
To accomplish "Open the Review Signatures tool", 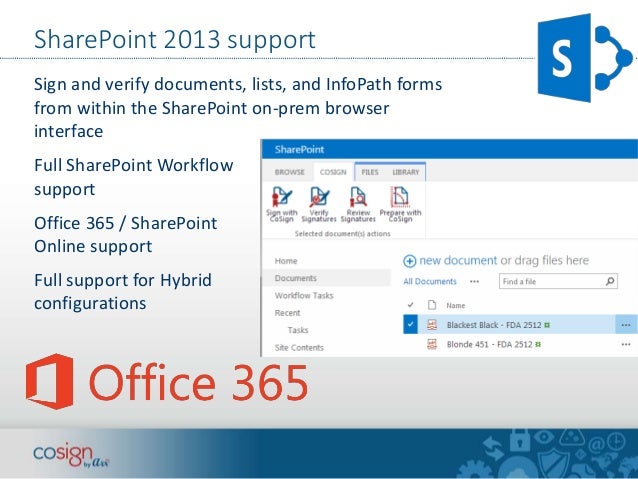I will pos(358,197).
